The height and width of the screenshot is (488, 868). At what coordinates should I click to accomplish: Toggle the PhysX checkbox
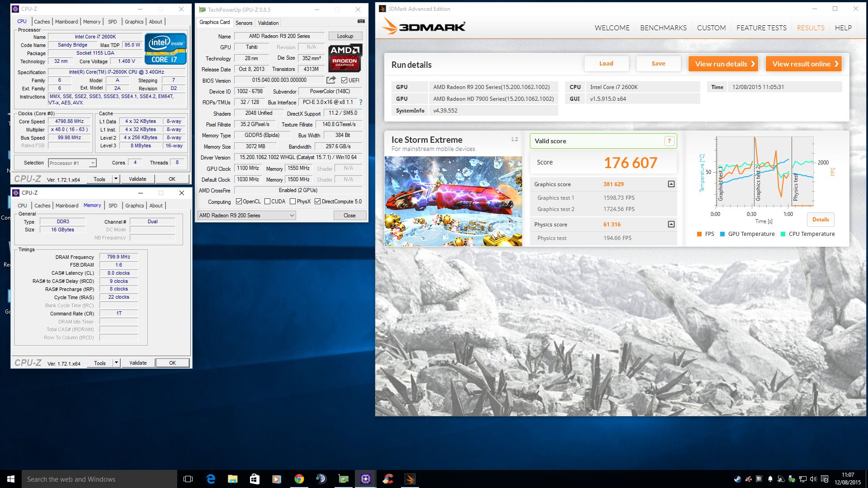(x=292, y=202)
